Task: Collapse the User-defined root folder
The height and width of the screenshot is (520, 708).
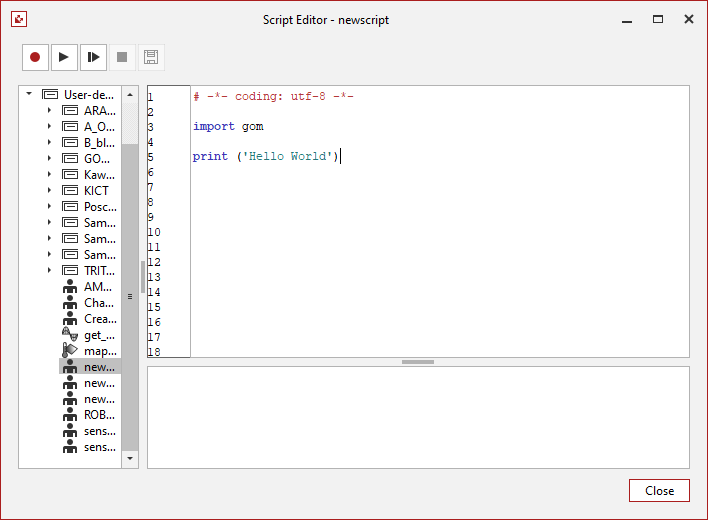Action: (29, 94)
